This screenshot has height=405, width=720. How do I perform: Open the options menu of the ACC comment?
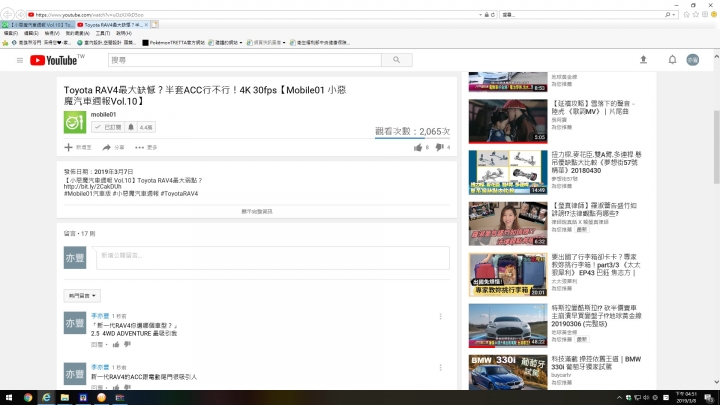[440, 368]
